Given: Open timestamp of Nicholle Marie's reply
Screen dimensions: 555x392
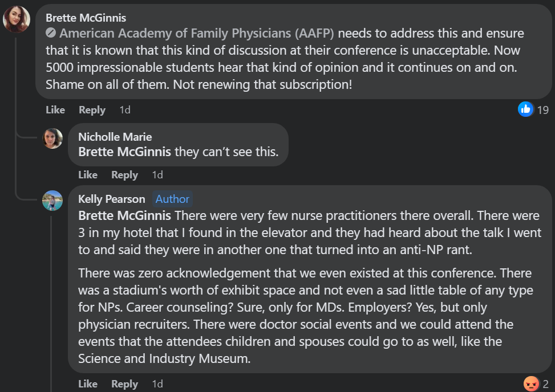Looking at the screenshot, I should pyautogui.click(x=157, y=174).
